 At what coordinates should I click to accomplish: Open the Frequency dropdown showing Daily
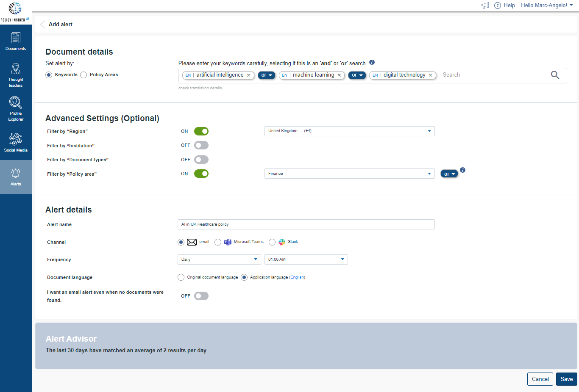[x=219, y=259]
